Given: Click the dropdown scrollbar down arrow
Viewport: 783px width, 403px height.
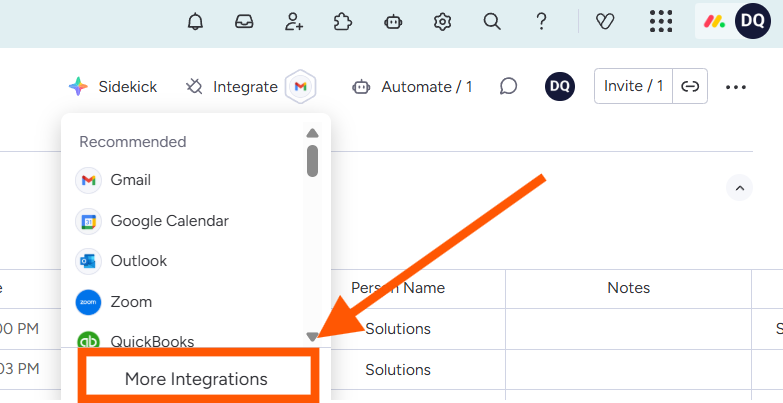Looking at the screenshot, I should (x=312, y=337).
